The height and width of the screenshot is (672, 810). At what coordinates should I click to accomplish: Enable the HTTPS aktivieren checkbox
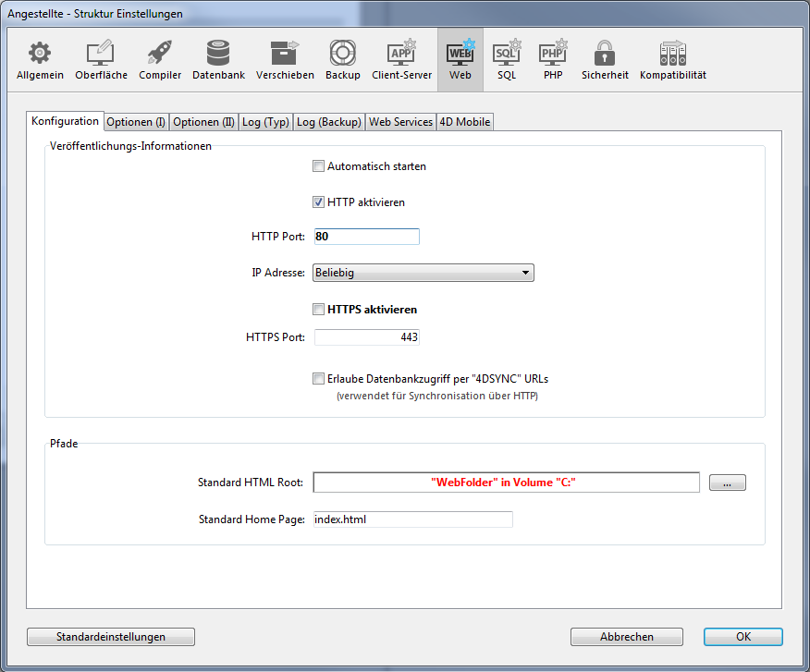(319, 310)
